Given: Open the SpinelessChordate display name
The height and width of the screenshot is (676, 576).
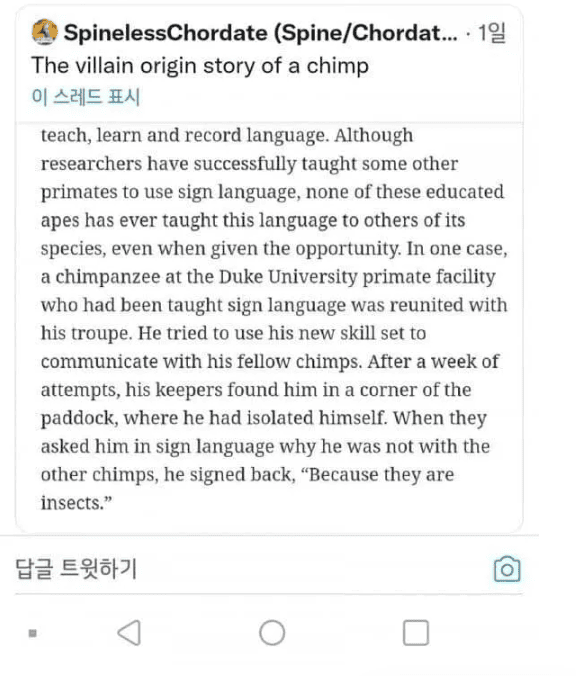Looking at the screenshot, I should [166, 33].
